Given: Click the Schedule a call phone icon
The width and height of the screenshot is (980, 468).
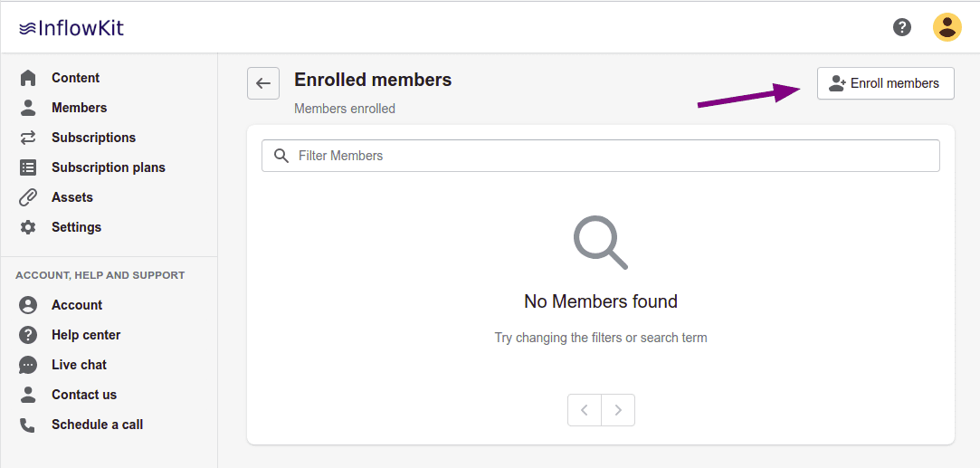Looking at the screenshot, I should (x=28, y=425).
